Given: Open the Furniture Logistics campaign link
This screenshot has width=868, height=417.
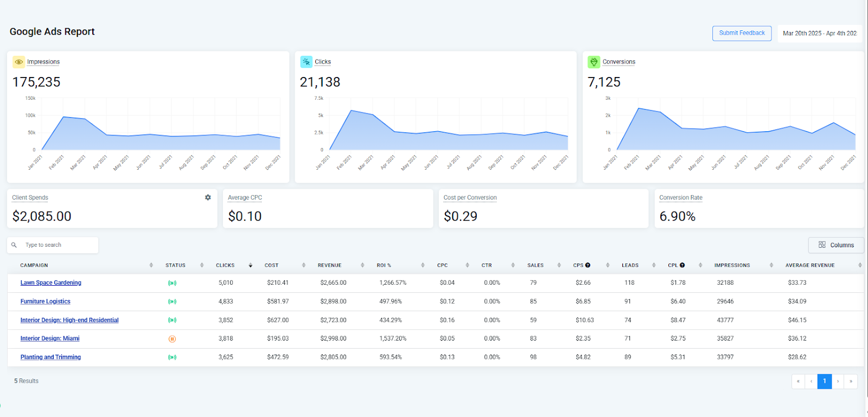Looking at the screenshot, I should (x=46, y=301).
